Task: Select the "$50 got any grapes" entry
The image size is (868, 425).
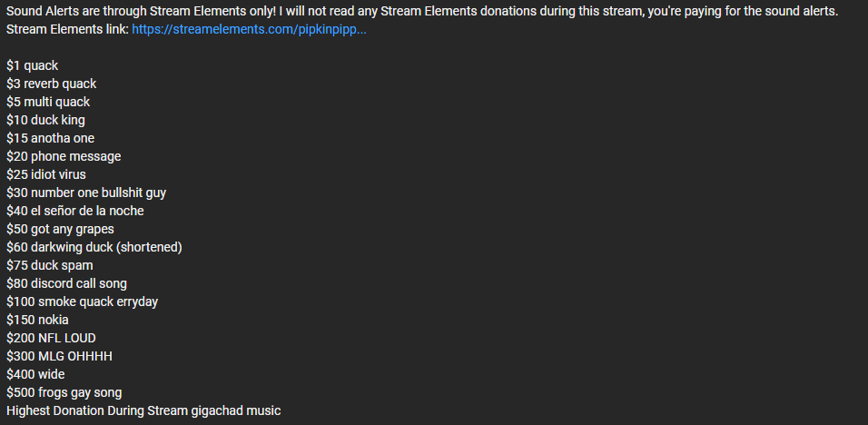Action: click(60, 229)
